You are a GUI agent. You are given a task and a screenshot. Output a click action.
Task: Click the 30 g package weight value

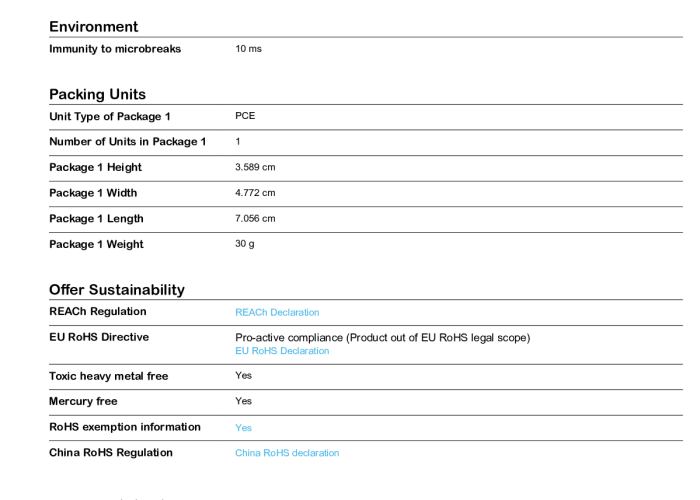pos(245,244)
